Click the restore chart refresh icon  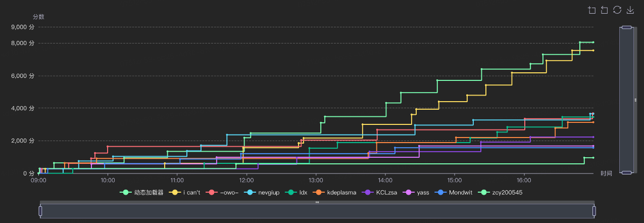pyautogui.click(x=617, y=10)
